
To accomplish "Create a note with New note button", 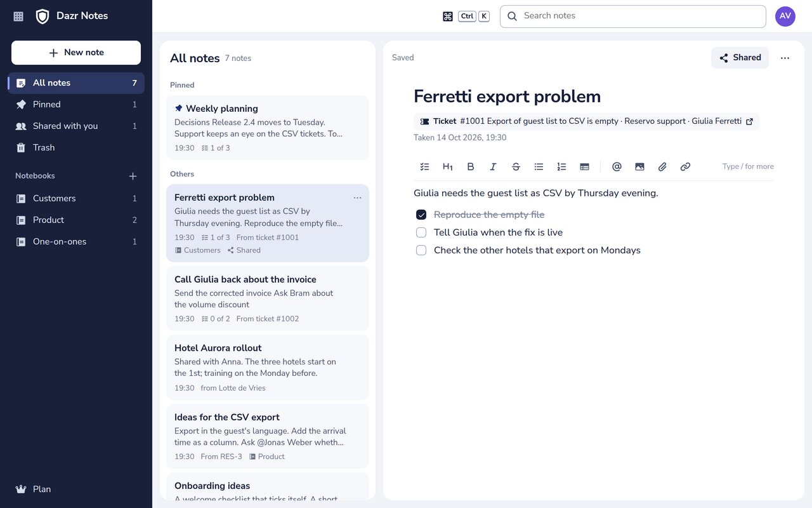I will (76, 53).
